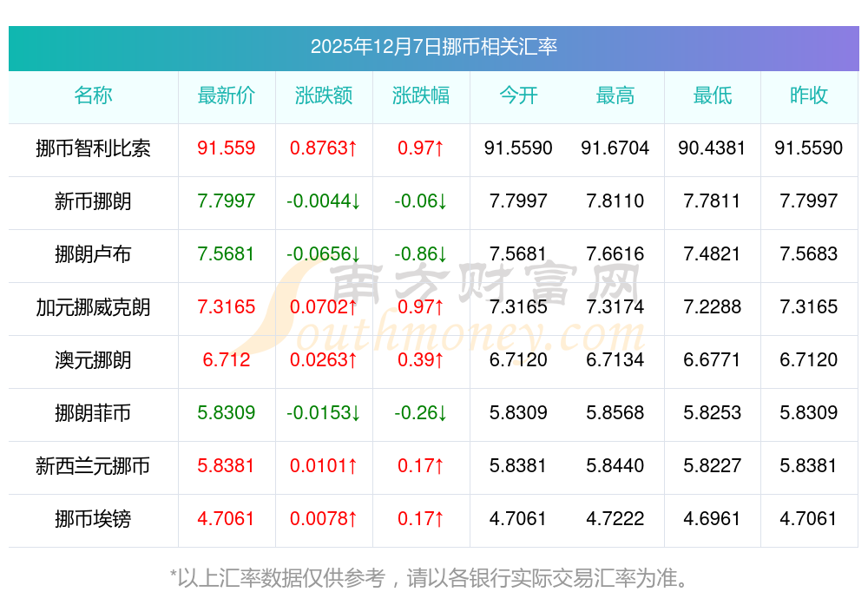This screenshot has height=605, width=868.
Task: Click the 今开 column header
Action: [x=518, y=95]
